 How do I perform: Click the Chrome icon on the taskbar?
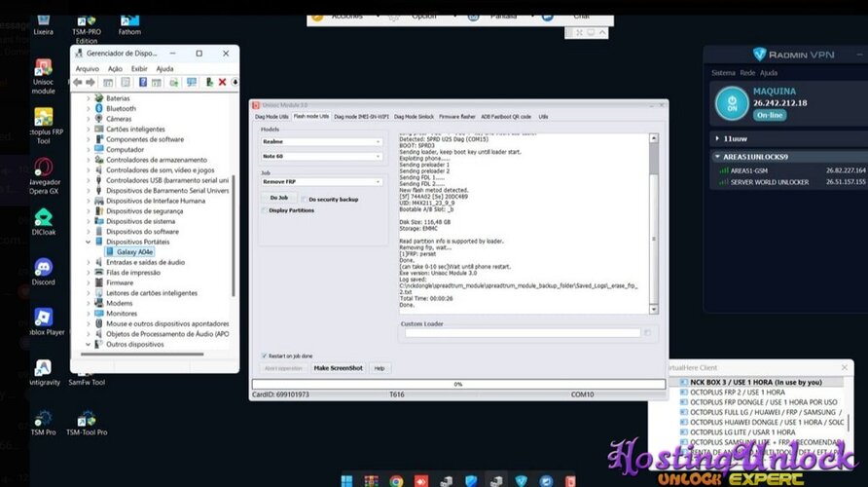click(x=396, y=481)
